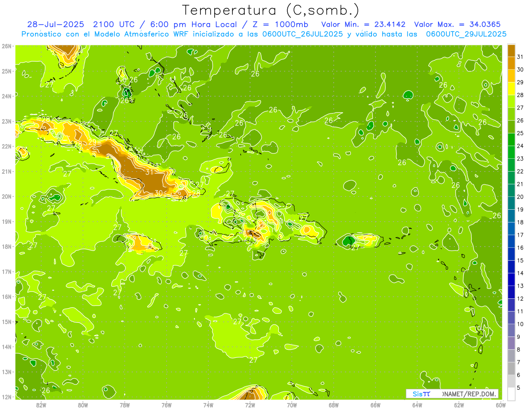Pick the blue swatch between 16 and 17
532x411 pixels.
pyautogui.click(x=511, y=241)
